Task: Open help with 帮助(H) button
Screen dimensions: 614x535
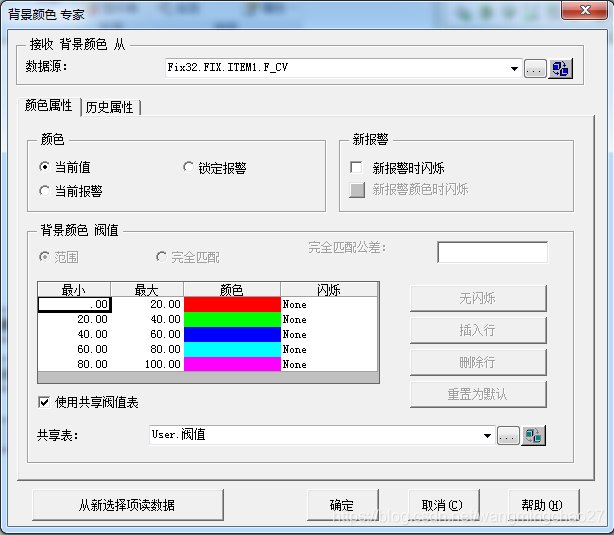Action: coord(543,505)
